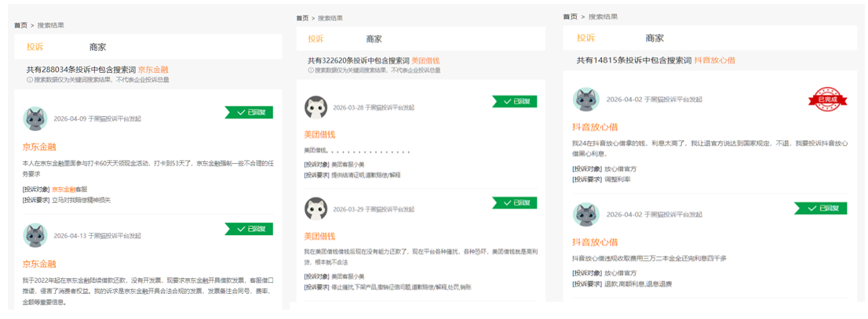Click 搜索结果 breadcrumb in the 抖音放心借 panel

tap(603, 16)
